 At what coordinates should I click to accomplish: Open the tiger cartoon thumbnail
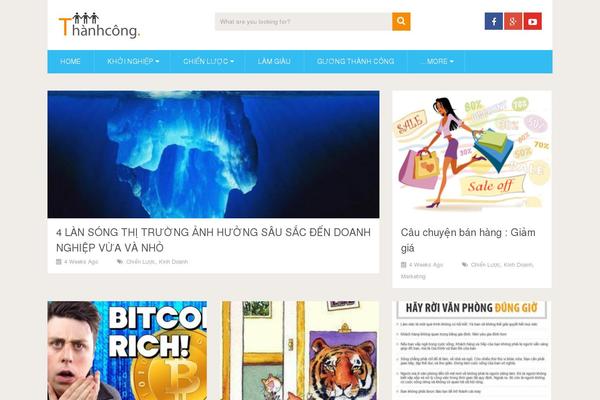[301, 351]
